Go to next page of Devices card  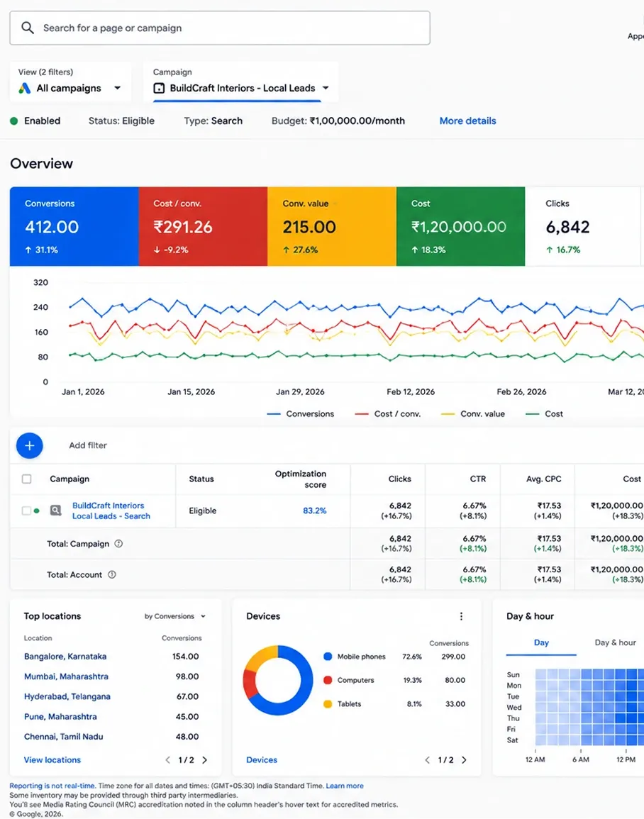(465, 760)
